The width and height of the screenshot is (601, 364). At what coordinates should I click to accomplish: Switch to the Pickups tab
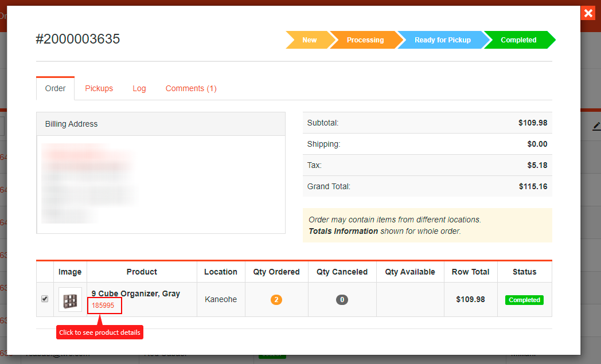[x=99, y=88]
